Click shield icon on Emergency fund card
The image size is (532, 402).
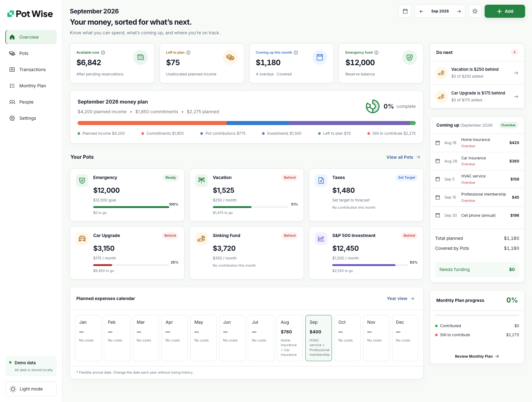410,57
